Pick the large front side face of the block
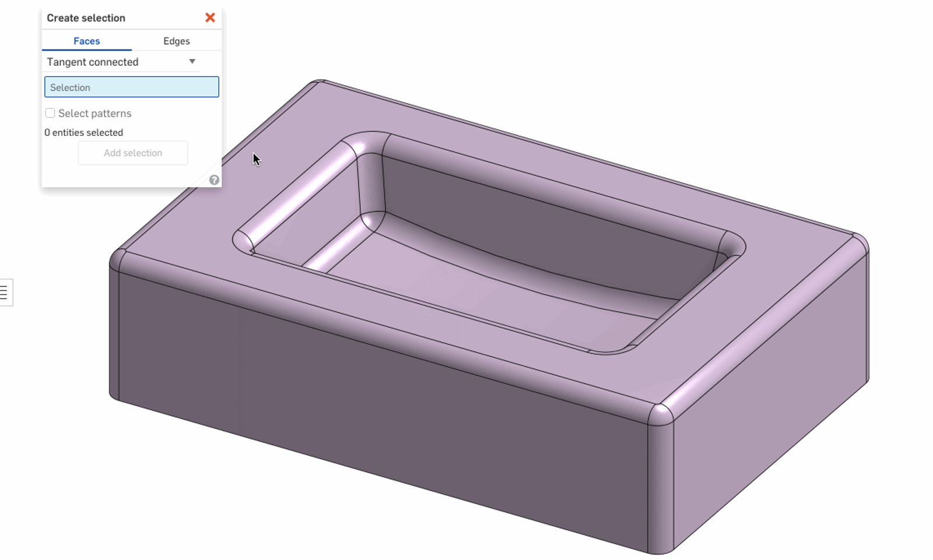This screenshot has height=560, width=933. tap(373, 408)
